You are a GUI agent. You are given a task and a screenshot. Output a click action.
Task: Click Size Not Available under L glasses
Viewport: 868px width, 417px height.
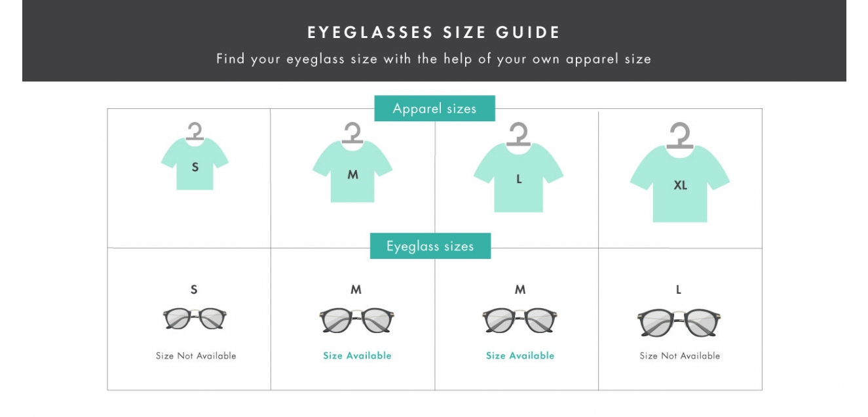680,356
